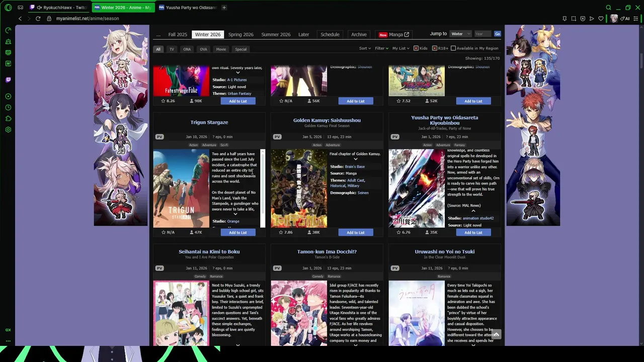Open the Player sidebar icon
This screenshot has width=644, height=362.
click(8, 96)
